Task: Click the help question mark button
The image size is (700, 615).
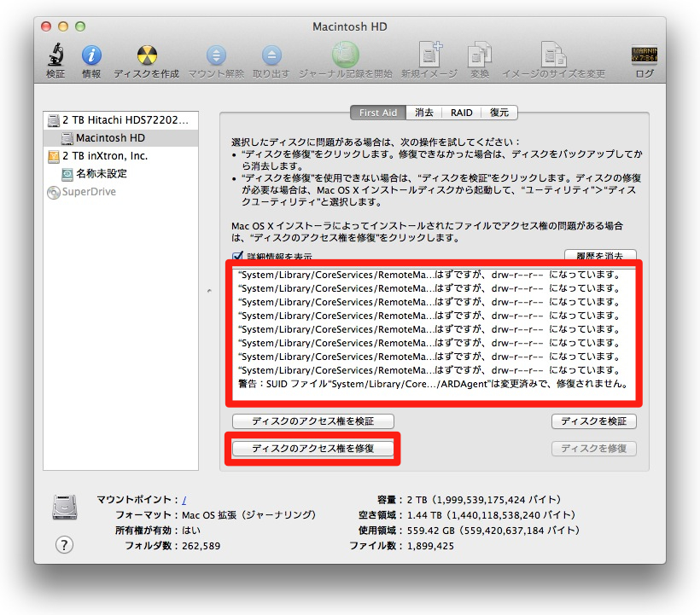Action: pyautogui.click(x=64, y=545)
